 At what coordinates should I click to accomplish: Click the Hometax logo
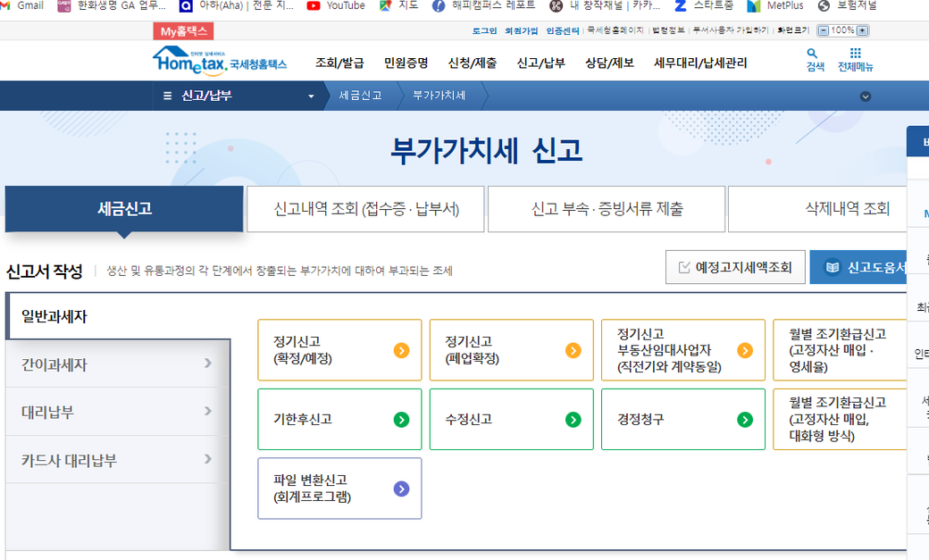point(220,61)
